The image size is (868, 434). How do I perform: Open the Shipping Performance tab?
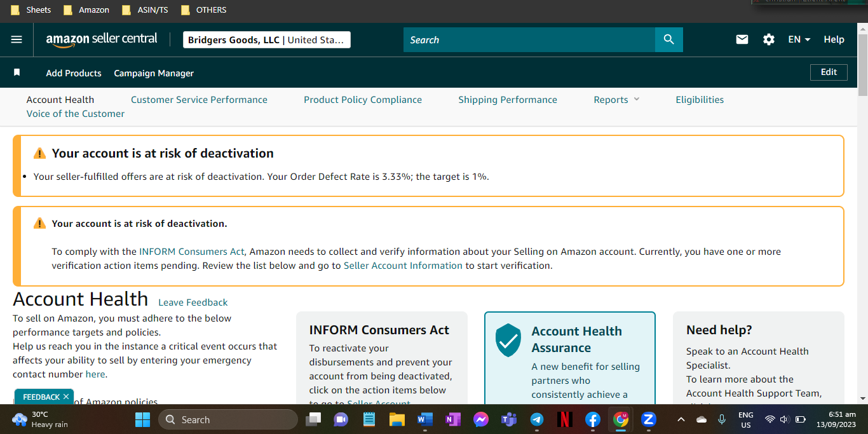(508, 100)
